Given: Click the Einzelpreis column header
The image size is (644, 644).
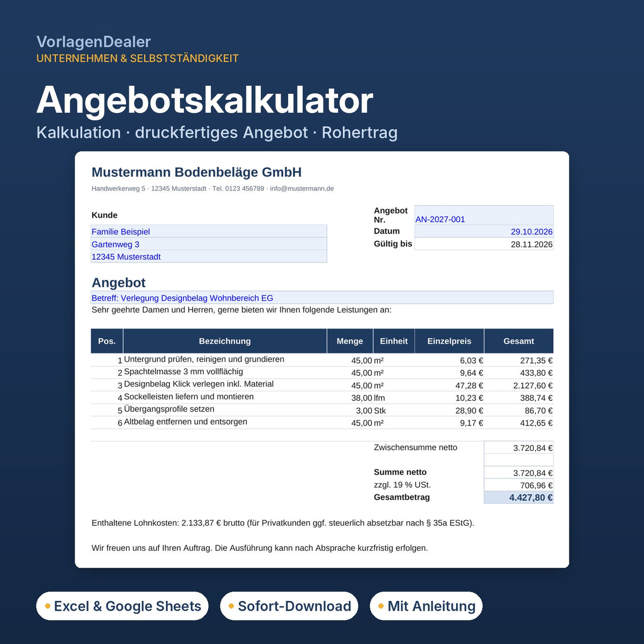Looking at the screenshot, I should click(x=449, y=341).
